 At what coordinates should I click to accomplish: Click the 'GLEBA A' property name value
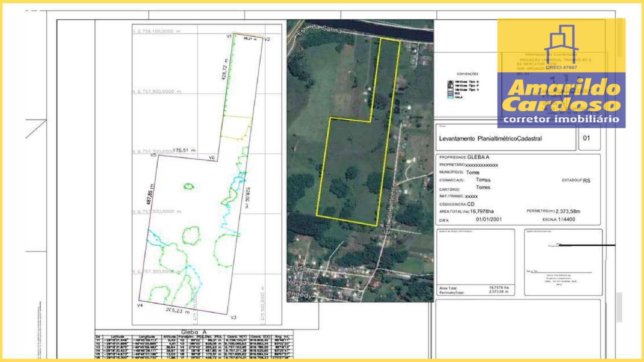478,157
